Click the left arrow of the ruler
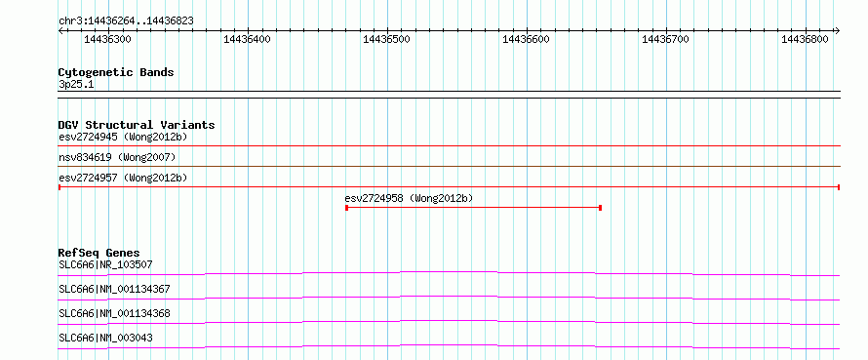Image resolution: width=868 pixels, height=360 pixels. point(60,31)
